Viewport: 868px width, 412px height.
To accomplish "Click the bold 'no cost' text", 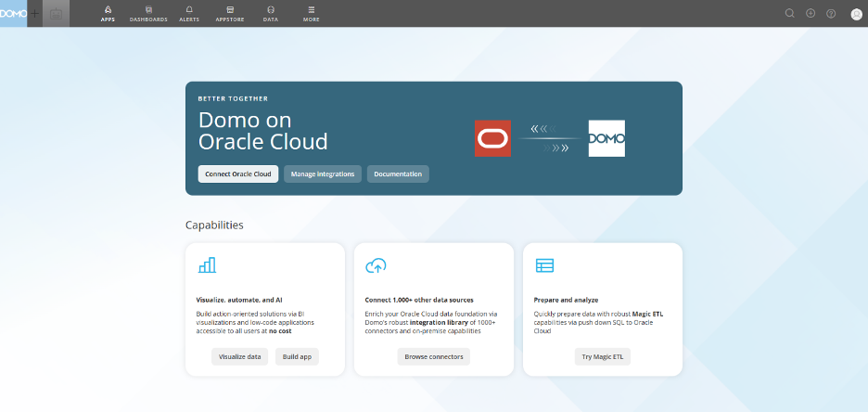I will pyautogui.click(x=280, y=330).
